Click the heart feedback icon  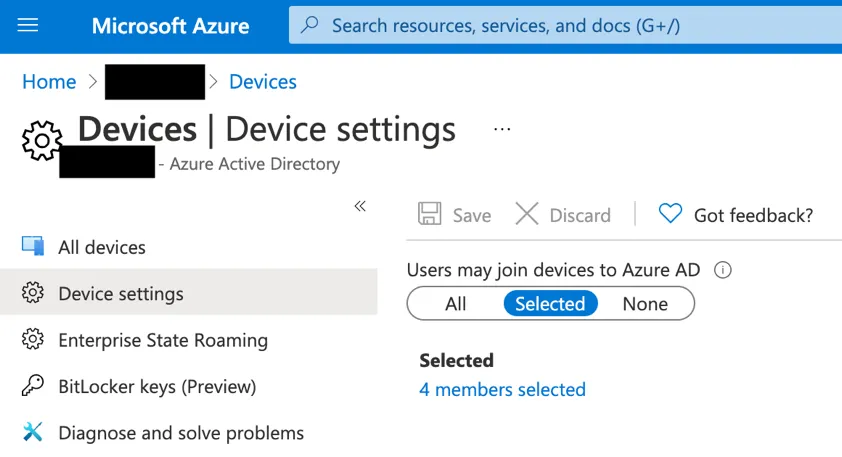pos(670,214)
